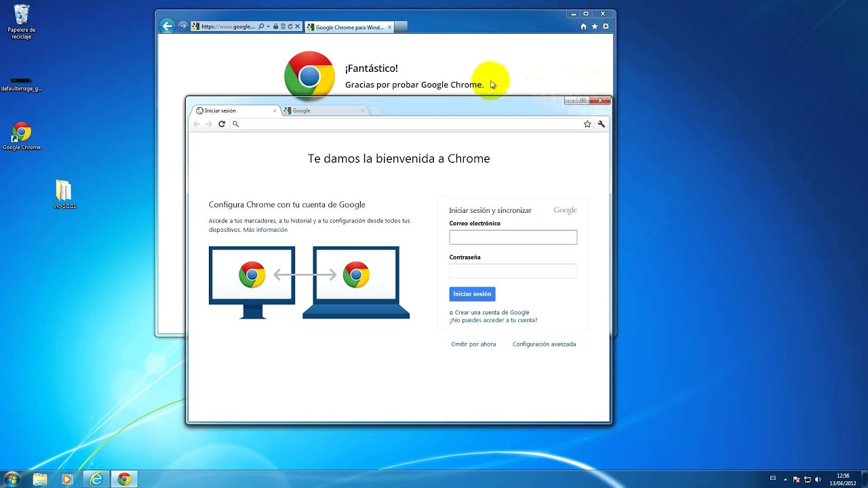Select the Google Chrome desktop shortcut
Image resolution: width=868 pixels, height=488 pixels.
click(x=22, y=136)
